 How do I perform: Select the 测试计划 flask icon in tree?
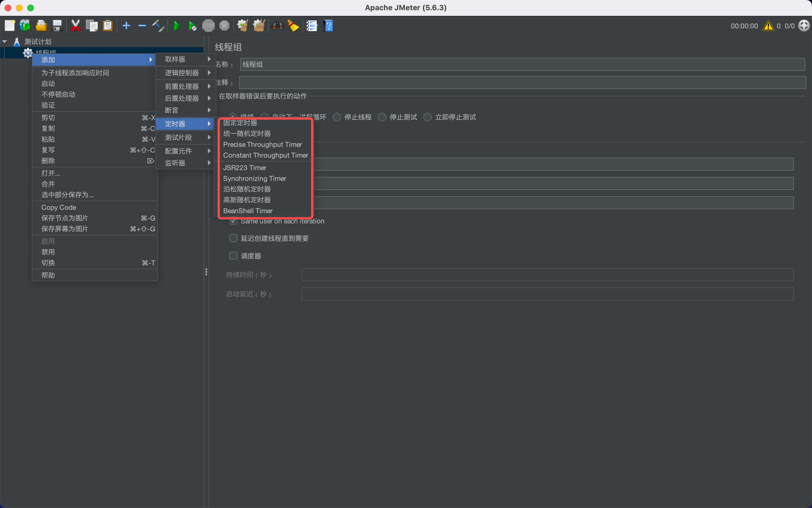16,42
